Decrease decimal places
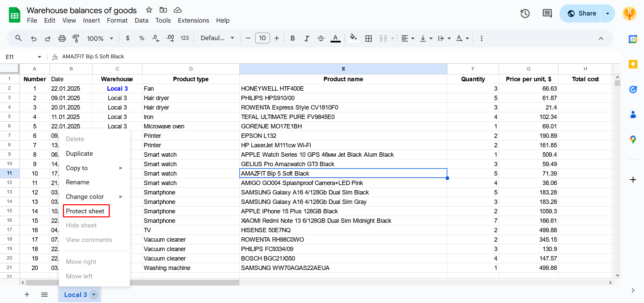Screen dimensions: 644x303 point(156,38)
